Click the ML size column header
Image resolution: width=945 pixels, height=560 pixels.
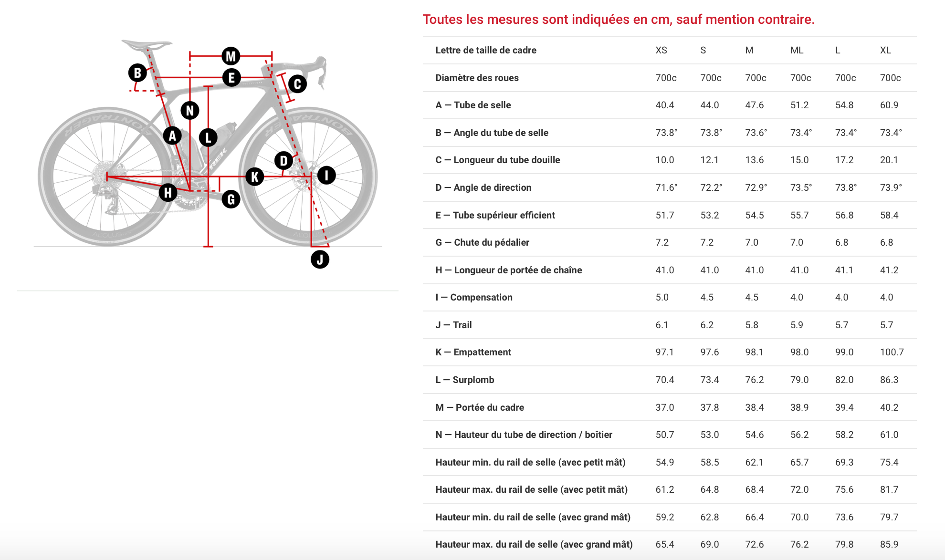click(797, 50)
